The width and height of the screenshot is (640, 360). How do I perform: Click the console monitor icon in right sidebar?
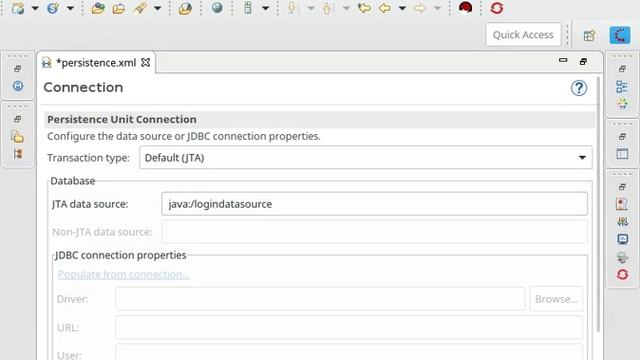(622, 239)
